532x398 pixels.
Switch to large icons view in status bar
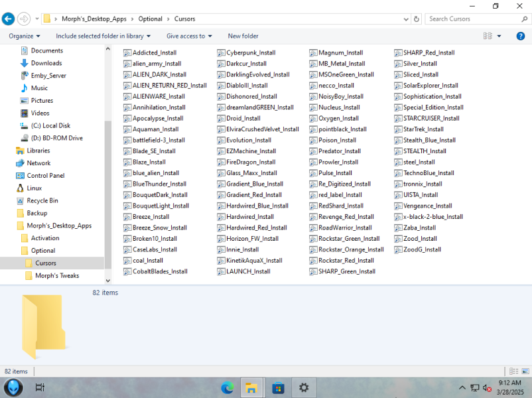[525, 371]
